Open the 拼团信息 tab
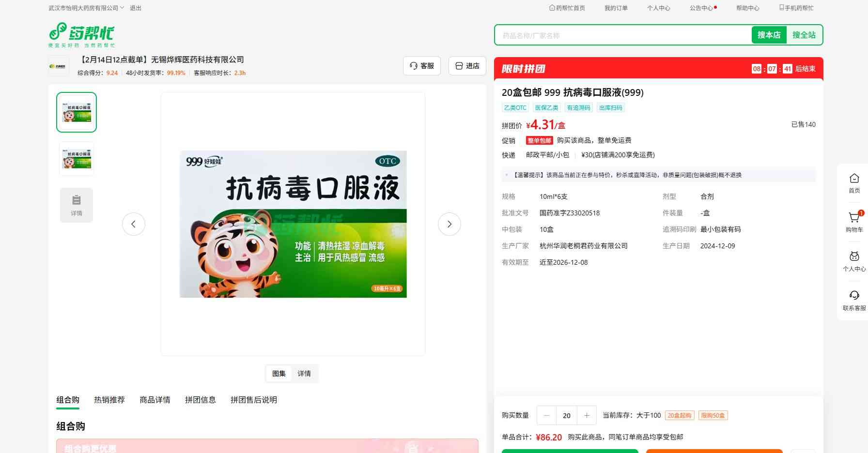Image resolution: width=868 pixels, height=453 pixels. tap(200, 400)
